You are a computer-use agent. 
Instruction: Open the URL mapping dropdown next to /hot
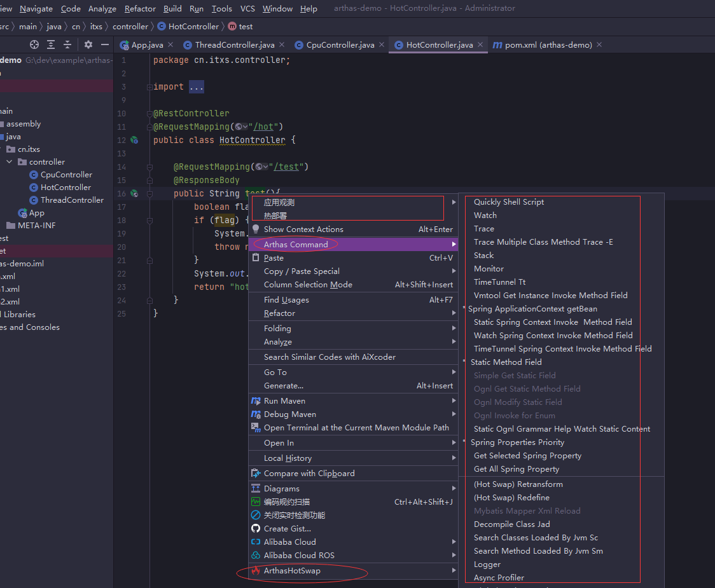[242, 126]
